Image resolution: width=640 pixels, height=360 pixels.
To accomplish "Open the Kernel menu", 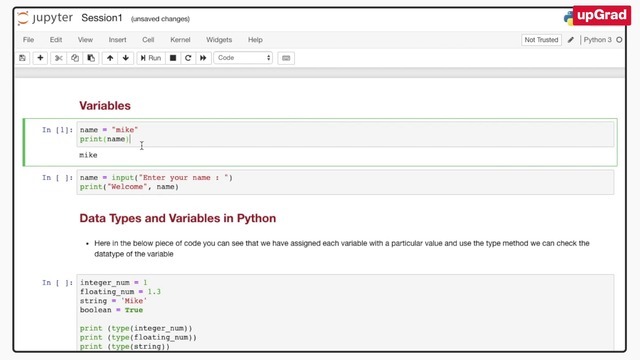I will (180, 40).
